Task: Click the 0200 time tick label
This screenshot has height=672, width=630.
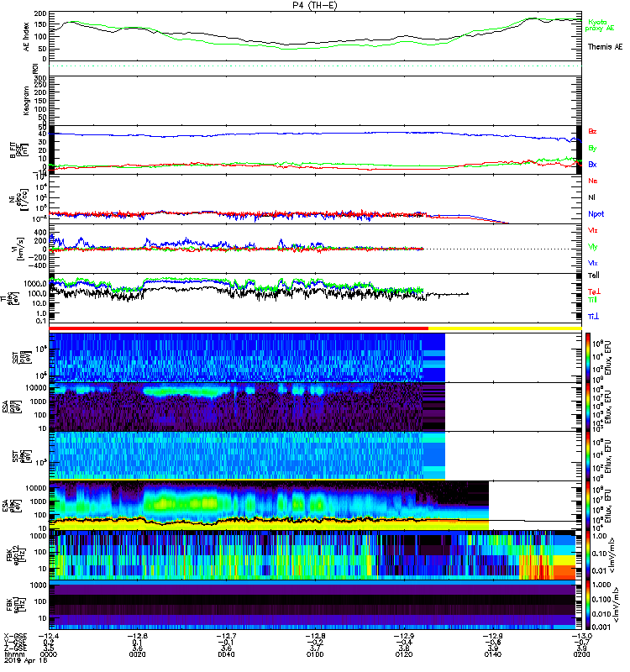Action: click(x=581, y=654)
